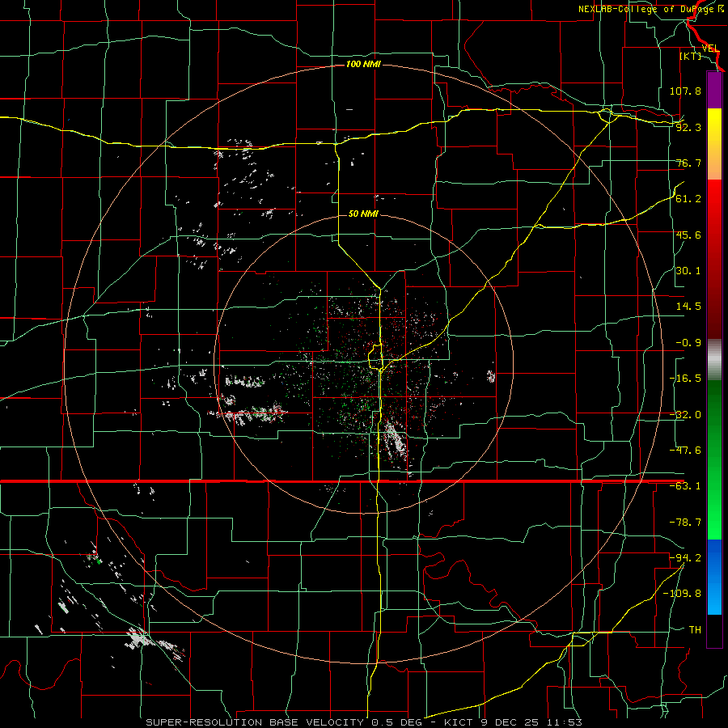
Task: Click the -94.2 legend value
Action: (685, 557)
